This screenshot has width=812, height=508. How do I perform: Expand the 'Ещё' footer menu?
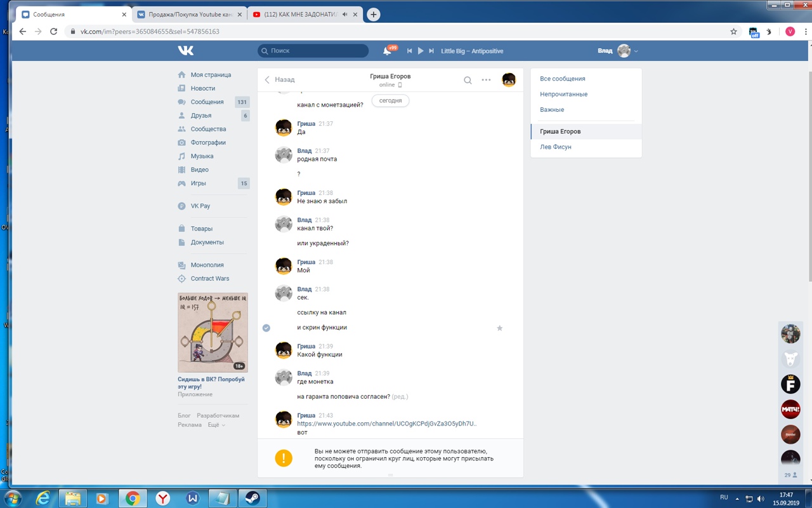tap(216, 425)
